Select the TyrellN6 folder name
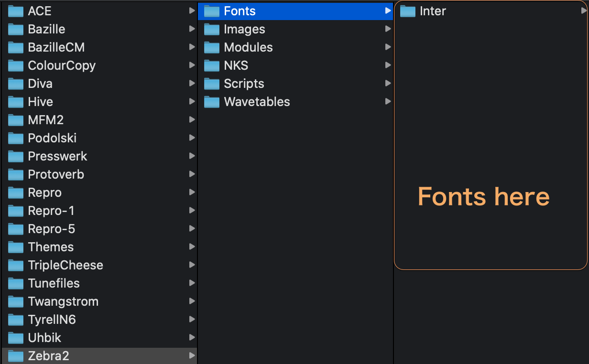The height and width of the screenshot is (364, 589). (52, 320)
